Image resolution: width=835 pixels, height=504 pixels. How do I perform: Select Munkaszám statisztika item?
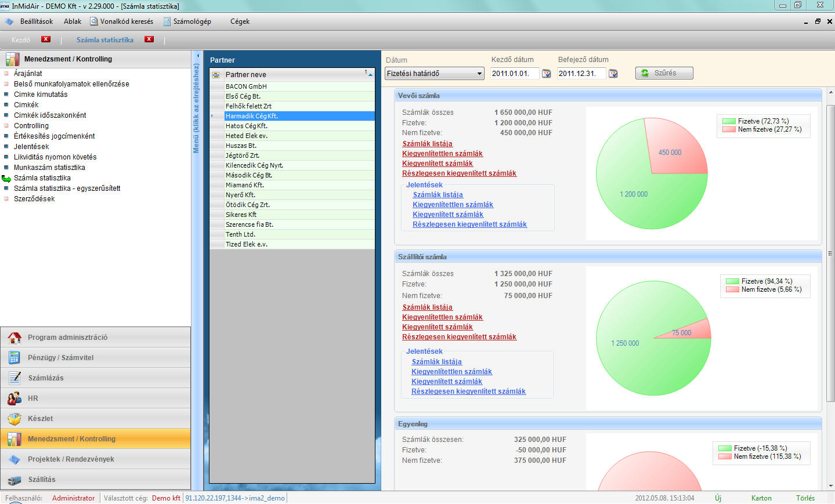click(x=49, y=168)
